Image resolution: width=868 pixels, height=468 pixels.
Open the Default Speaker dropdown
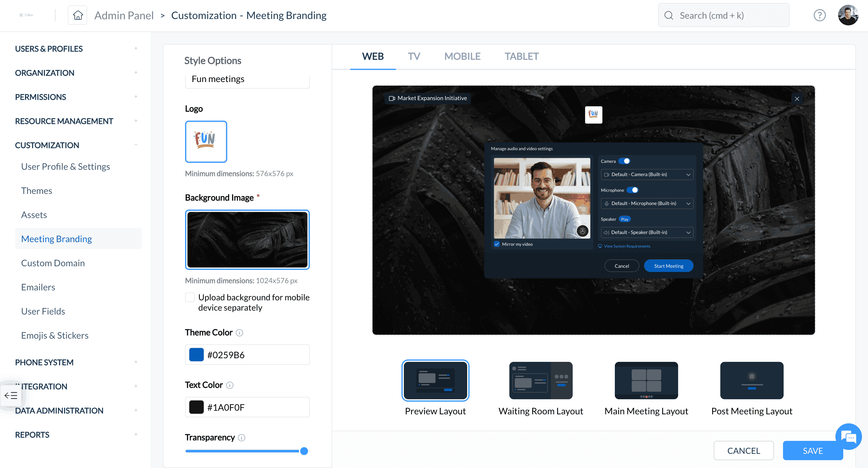point(646,232)
